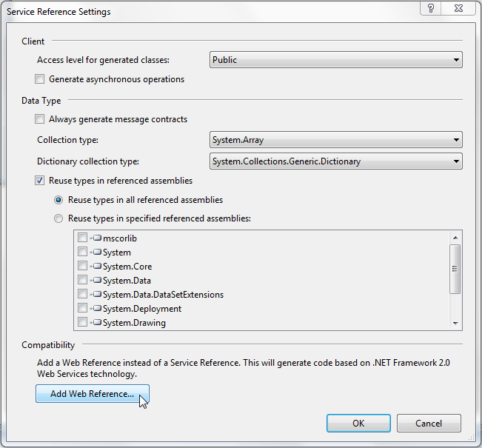Screen dimensions: 482x448
Task: Open the Access level dropdown
Action: (x=336, y=60)
